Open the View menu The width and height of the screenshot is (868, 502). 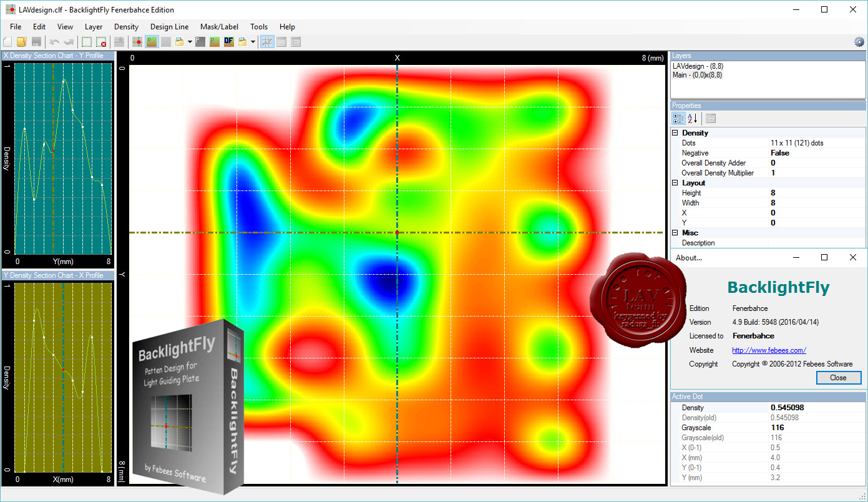(65, 27)
